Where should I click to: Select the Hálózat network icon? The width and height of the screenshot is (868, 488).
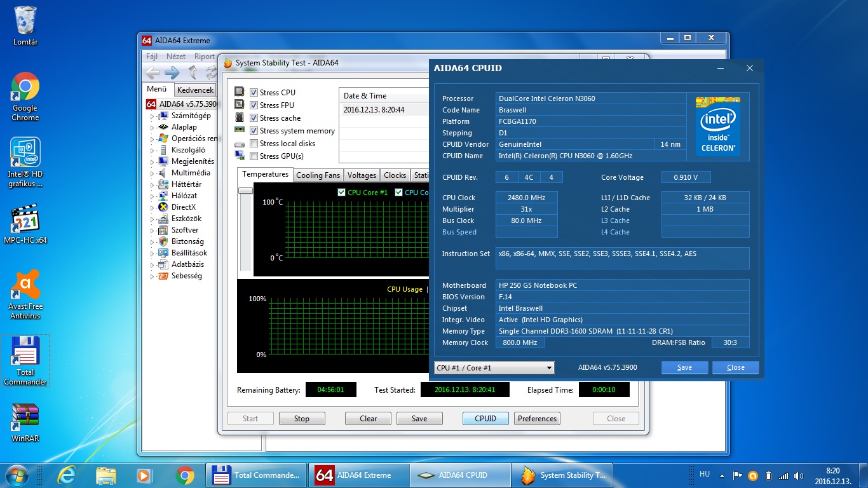pos(163,196)
